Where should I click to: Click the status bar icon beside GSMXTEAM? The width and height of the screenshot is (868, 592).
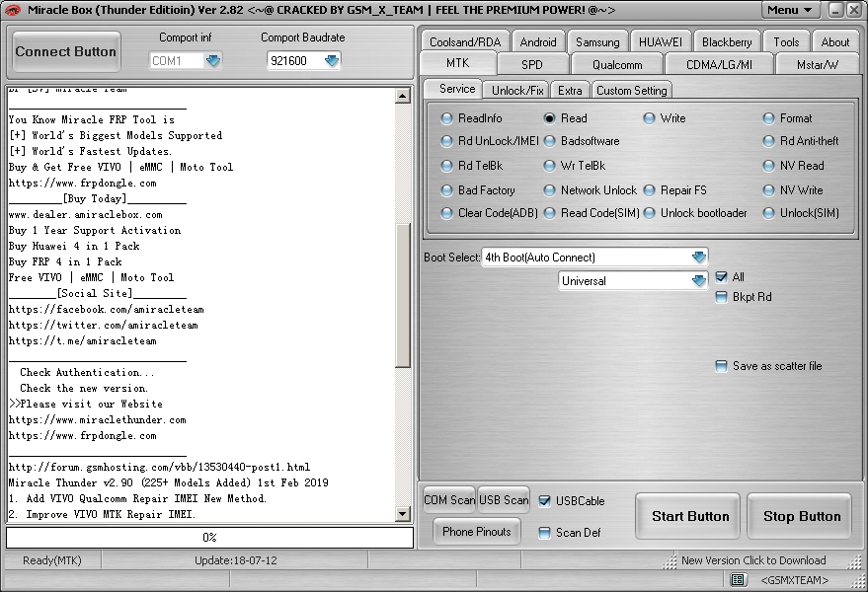pos(738,579)
